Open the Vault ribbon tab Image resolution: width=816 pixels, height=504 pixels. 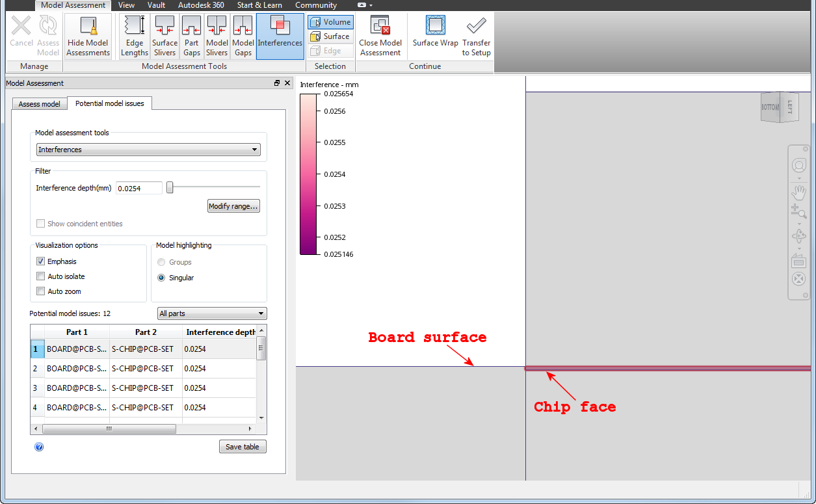[156, 5]
